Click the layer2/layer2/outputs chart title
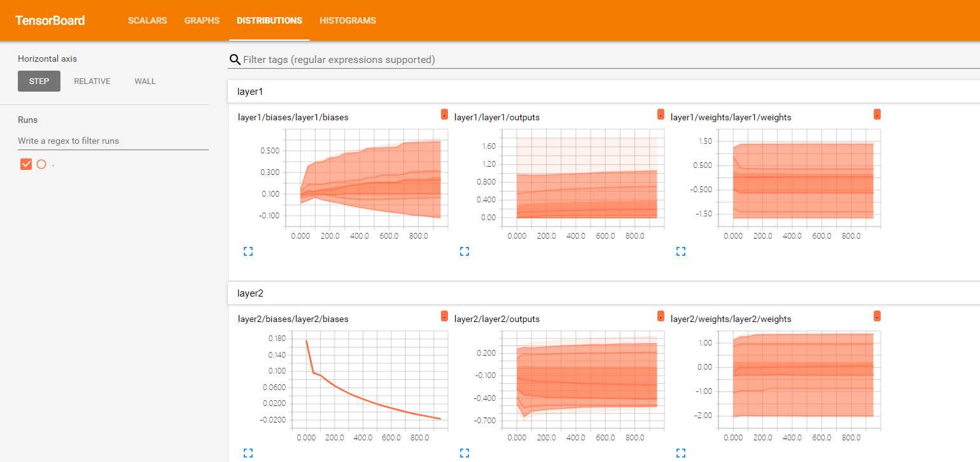The image size is (980, 462). [x=497, y=319]
